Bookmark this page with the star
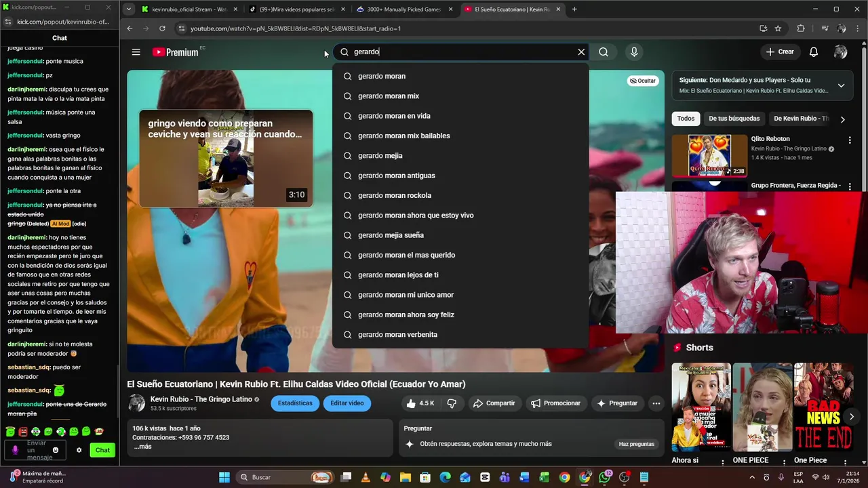Screen dimensions: 868x488 pos(778,28)
